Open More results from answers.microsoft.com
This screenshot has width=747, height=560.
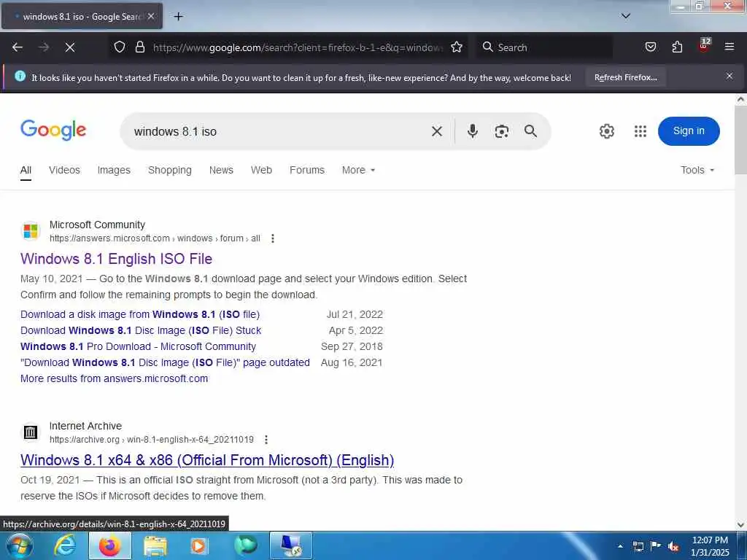click(x=115, y=378)
